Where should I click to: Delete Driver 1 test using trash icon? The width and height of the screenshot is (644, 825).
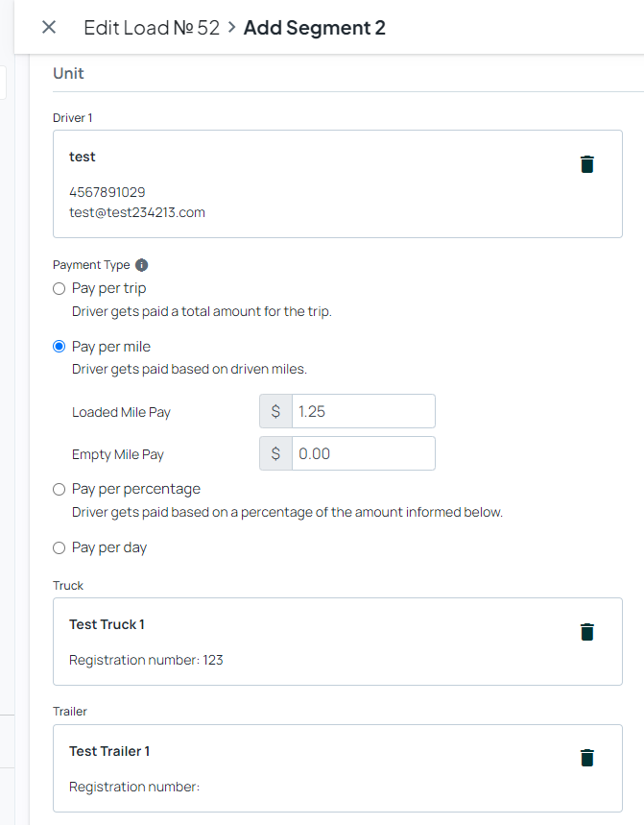(586, 164)
